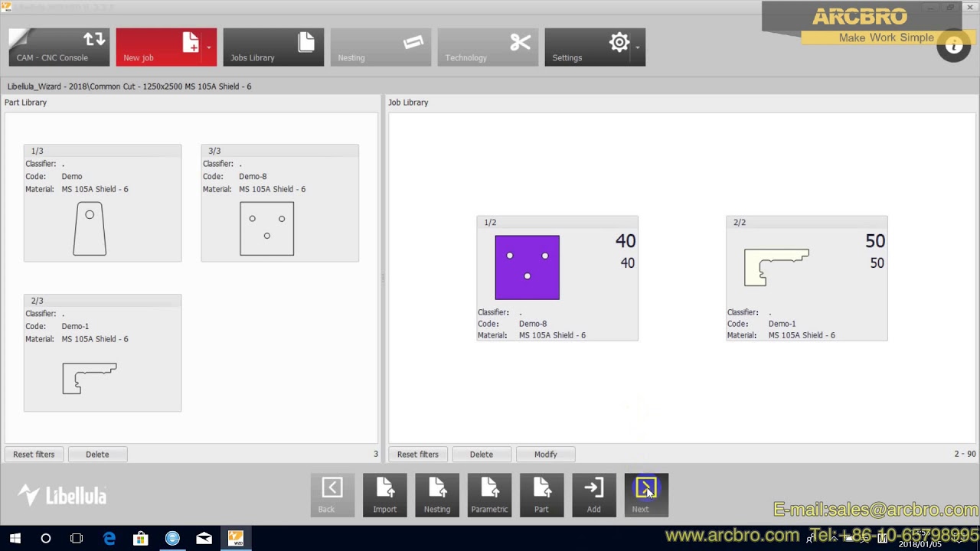Image resolution: width=980 pixels, height=551 pixels.
Task: Click the Part Library panel header
Action: (25, 103)
